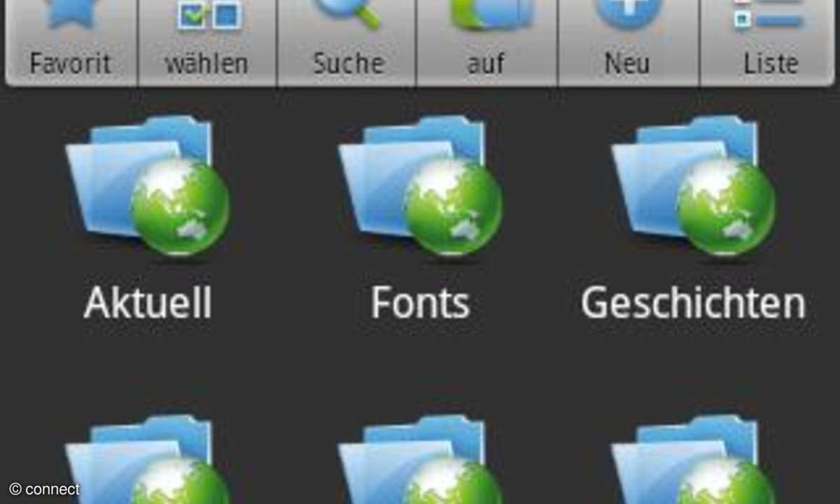Open the Aktuell folder icon
This screenshot has height=504, width=840.
coord(148,186)
